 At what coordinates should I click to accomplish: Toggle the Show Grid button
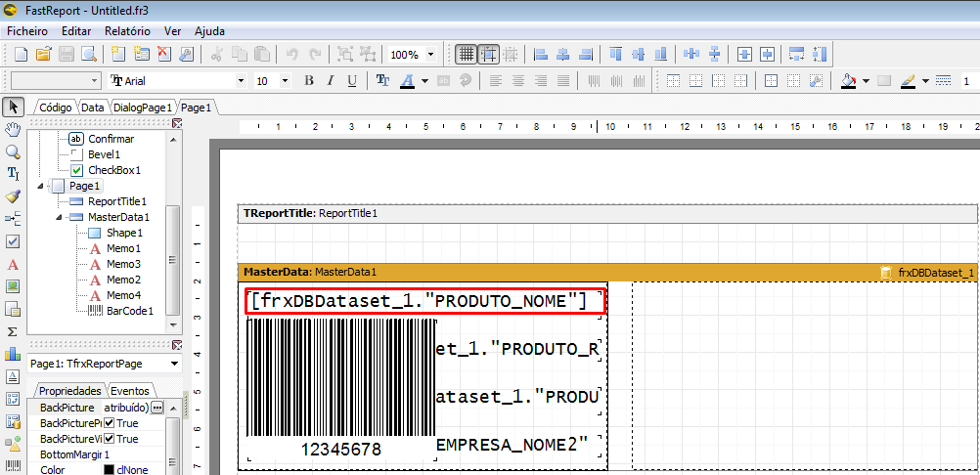coord(466,55)
